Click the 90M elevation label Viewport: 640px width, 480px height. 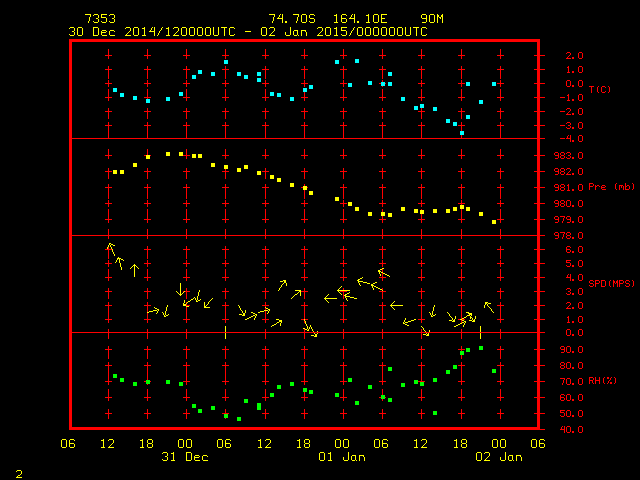coord(433,19)
